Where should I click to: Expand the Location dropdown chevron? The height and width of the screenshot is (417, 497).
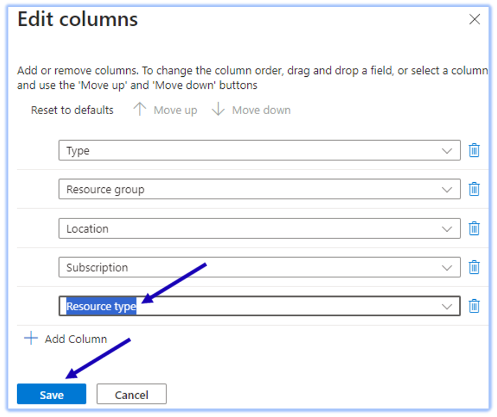447,229
